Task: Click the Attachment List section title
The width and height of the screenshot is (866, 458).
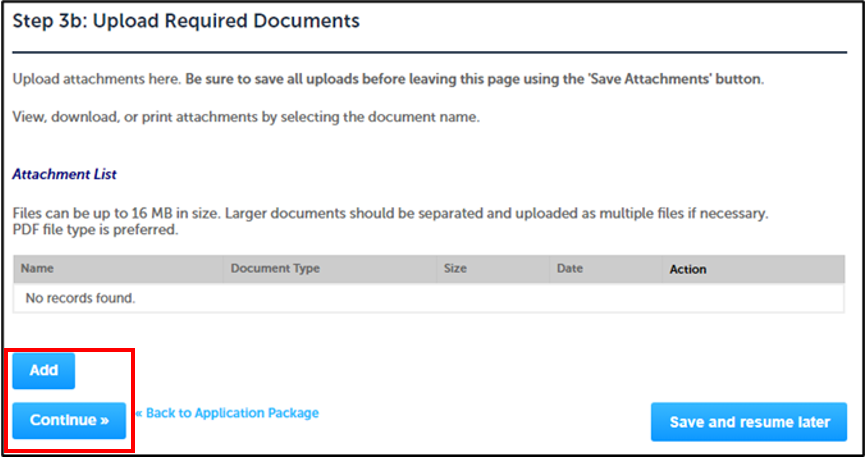Action: (64, 174)
